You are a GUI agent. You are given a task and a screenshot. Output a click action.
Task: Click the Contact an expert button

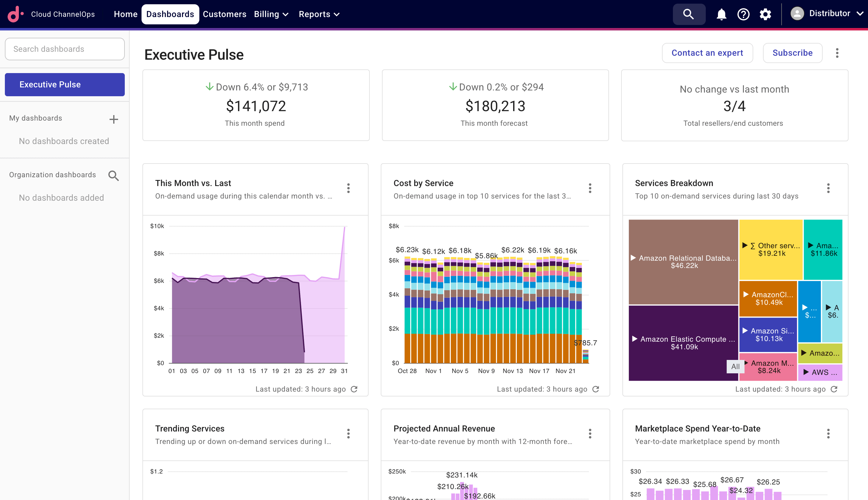[707, 53]
